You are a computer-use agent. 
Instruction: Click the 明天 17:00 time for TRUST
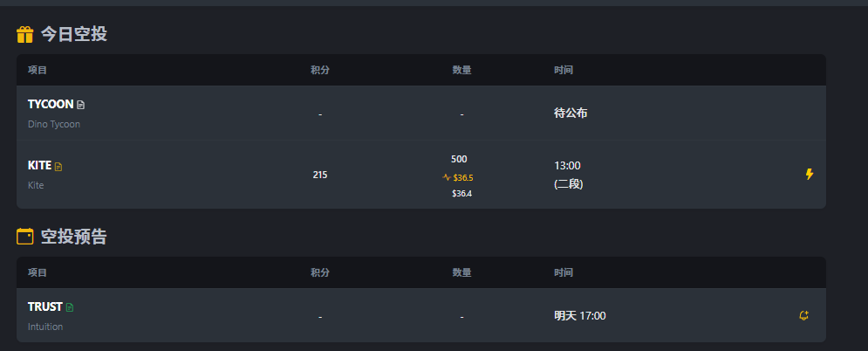[579, 315]
